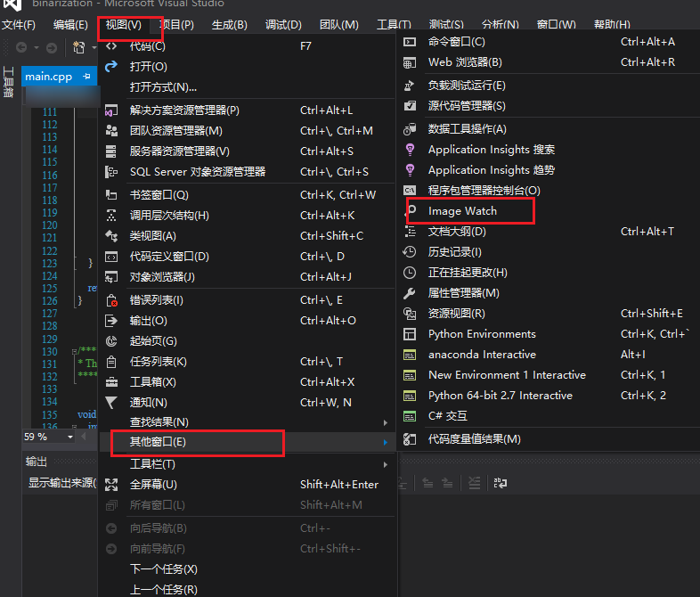This screenshot has width=700, height=597.
Task: Click the Notifications (通知) flag icon
Action: coord(111,403)
